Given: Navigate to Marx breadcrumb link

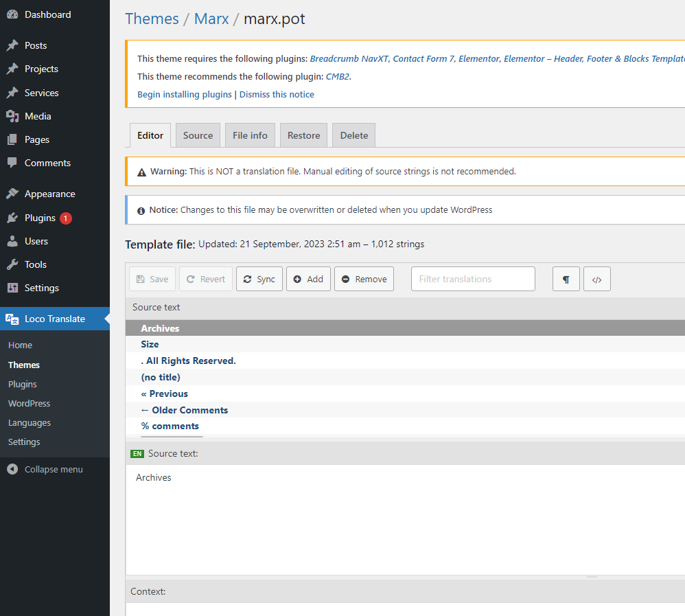Looking at the screenshot, I should (x=211, y=19).
